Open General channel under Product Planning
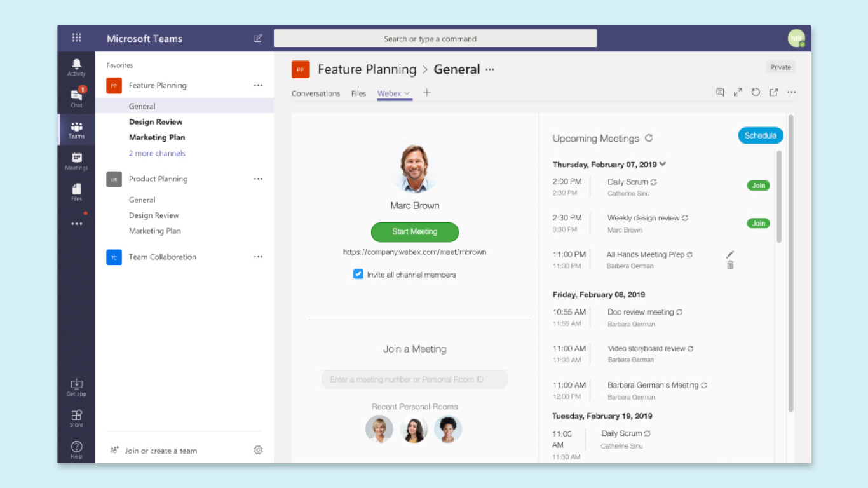 pyautogui.click(x=142, y=200)
